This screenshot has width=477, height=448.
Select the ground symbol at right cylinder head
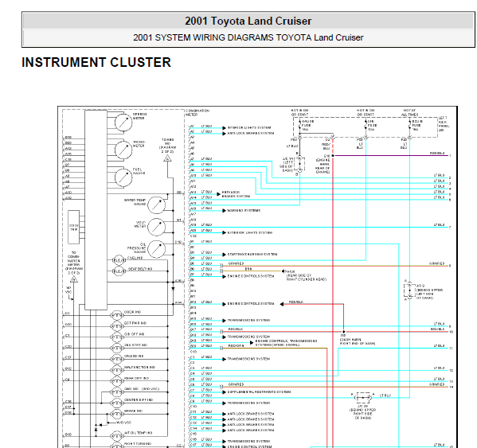[x=283, y=271]
